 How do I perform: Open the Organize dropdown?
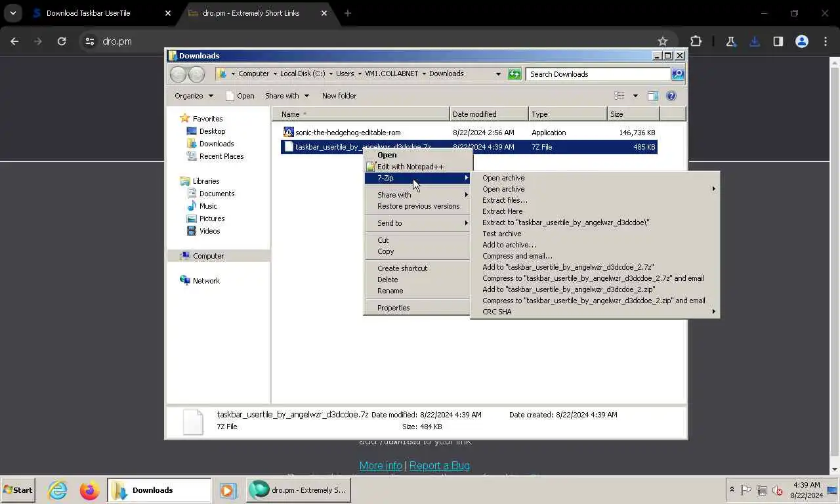pos(194,96)
